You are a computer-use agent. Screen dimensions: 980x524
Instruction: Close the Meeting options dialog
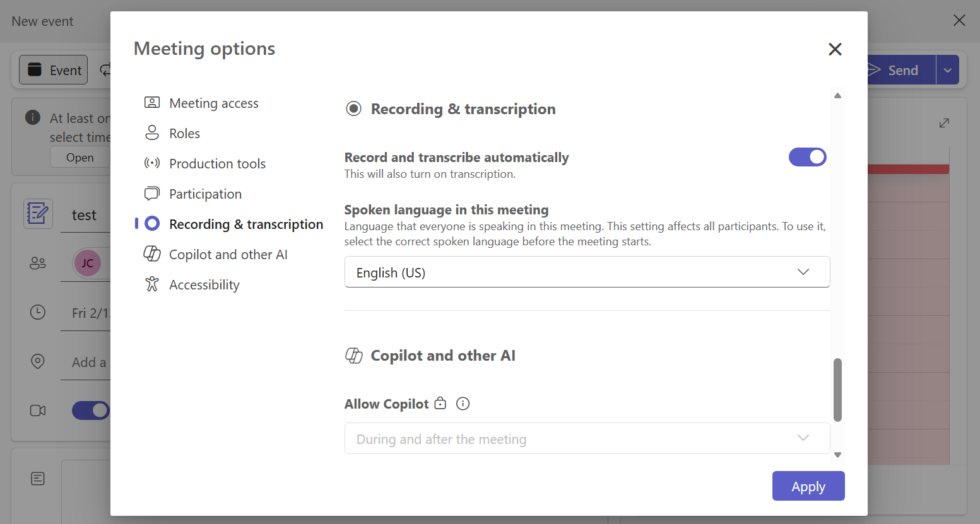point(835,49)
